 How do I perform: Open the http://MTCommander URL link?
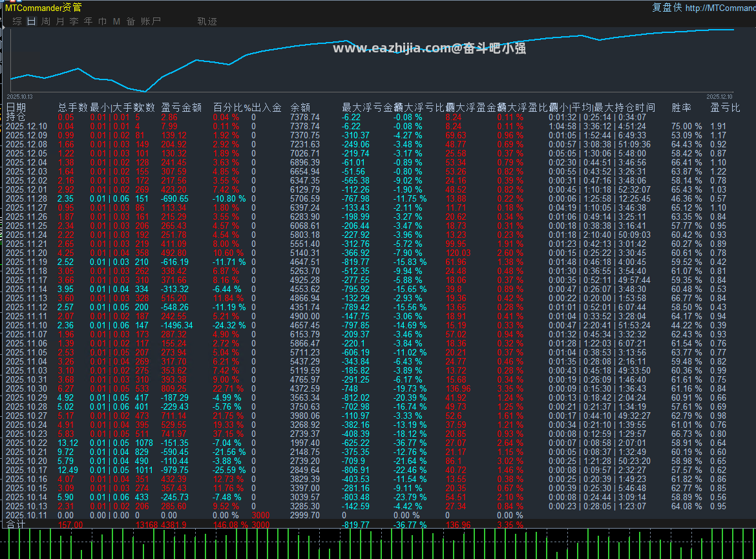click(720, 8)
